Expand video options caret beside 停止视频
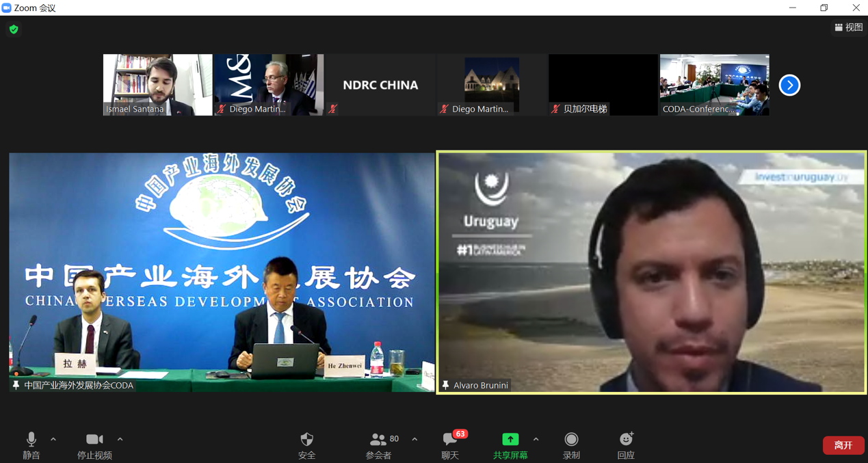The width and height of the screenshot is (868, 463). tap(120, 440)
